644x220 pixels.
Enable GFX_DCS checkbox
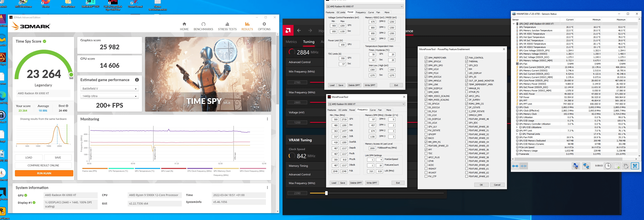(x=467, y=65)
